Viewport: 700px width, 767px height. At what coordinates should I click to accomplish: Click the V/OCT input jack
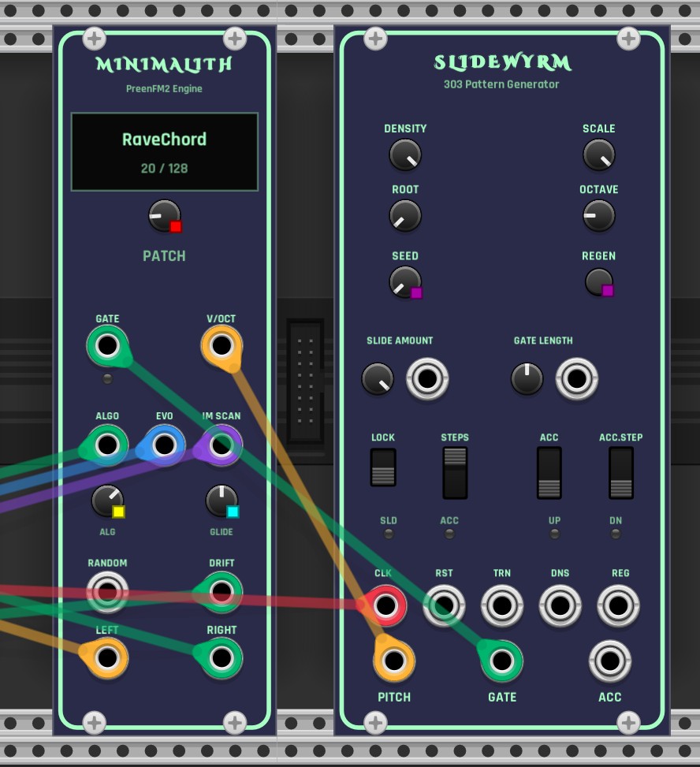[x=222, y=346]
